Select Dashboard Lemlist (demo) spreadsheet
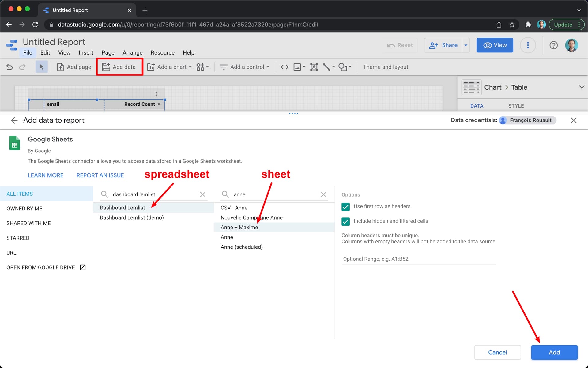588x368 pixels. (153, 217)
